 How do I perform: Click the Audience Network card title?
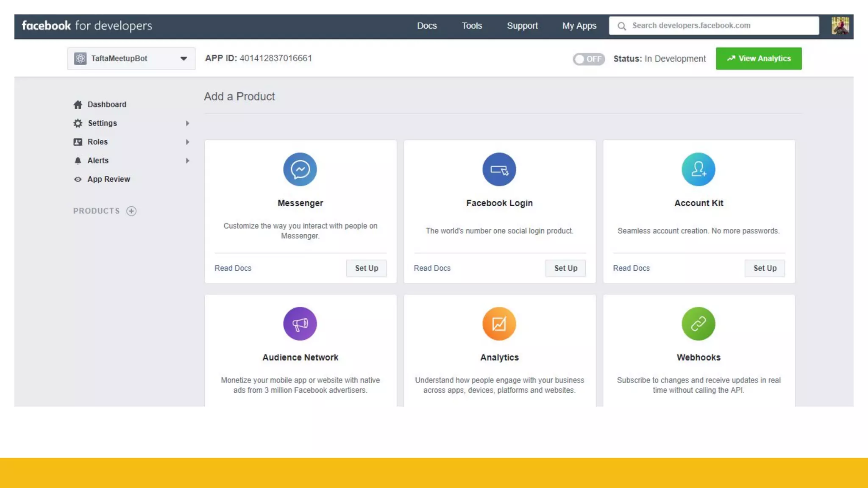point(300,358)
